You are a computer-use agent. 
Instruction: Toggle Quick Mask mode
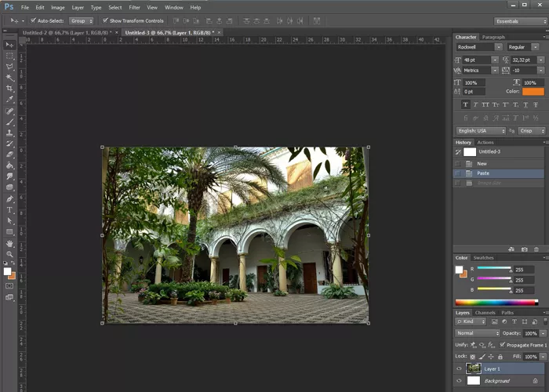click(9, 286)
